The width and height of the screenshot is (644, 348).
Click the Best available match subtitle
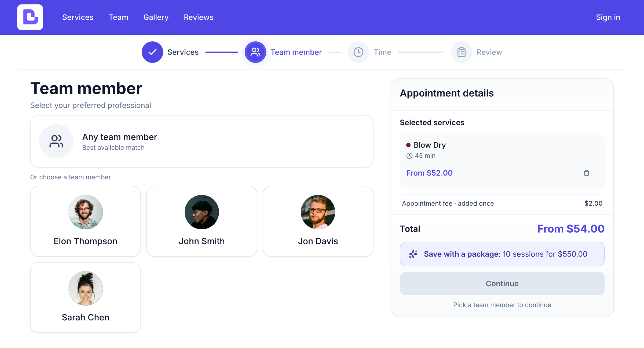(x=113, y=148)
